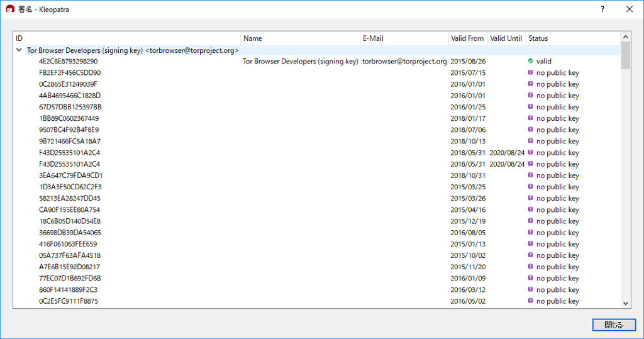644x339 pixels.
Task: Click the Valid From date 2016/05/02
Action: point(468,301)
